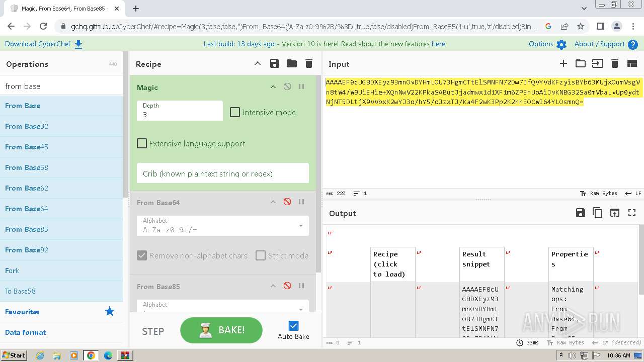Select From Base92 operation
The width and height of the screenshot is (644, 362).
[x=61, y=250]
